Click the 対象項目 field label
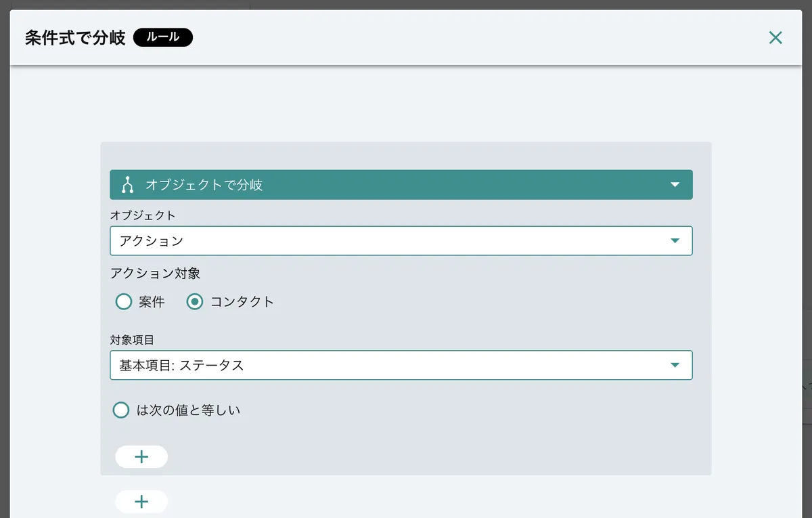This screenshot has width=812, height=518. [x=132, y=340]
